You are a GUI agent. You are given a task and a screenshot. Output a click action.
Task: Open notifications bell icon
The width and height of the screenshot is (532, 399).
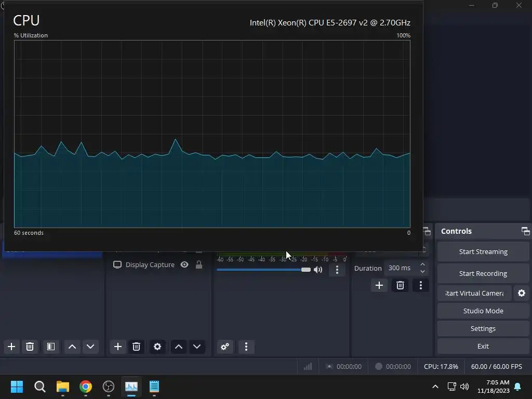(518, 387)
